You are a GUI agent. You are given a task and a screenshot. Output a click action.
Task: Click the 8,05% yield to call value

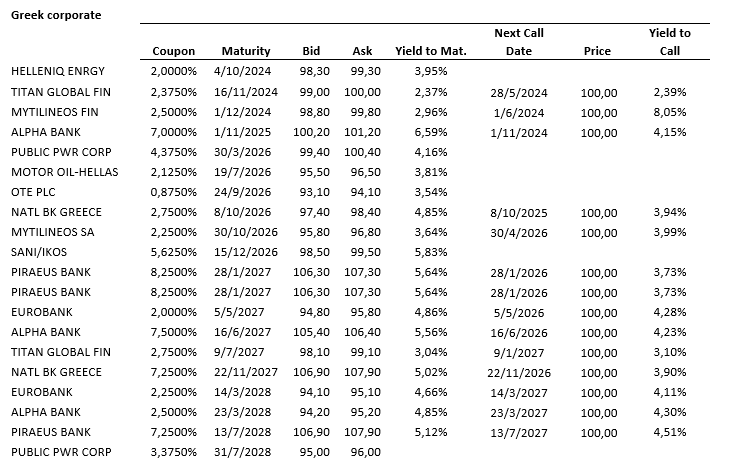669,112
